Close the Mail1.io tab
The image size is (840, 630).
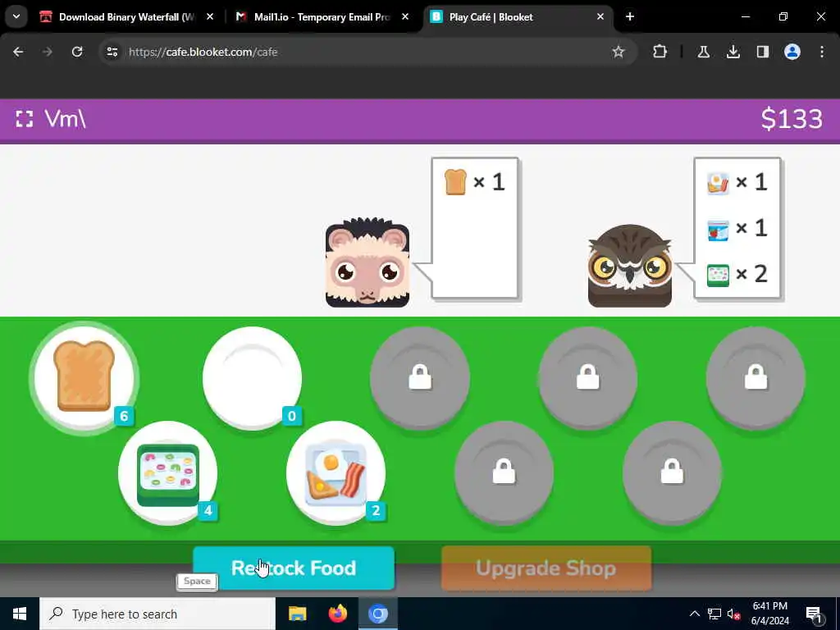coord(405,17)
